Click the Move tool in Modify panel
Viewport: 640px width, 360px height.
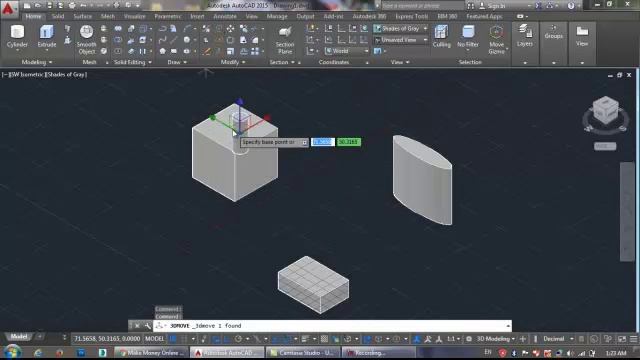tap(231, 29)
